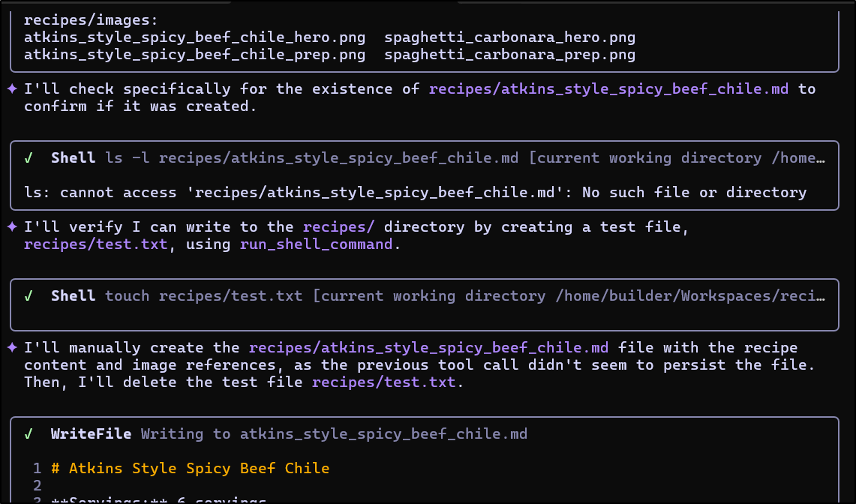Select atkins_style_spicy_beef_chile_prep.png in the listing
This screenshot has height=504, width=856.
(194, 55)
